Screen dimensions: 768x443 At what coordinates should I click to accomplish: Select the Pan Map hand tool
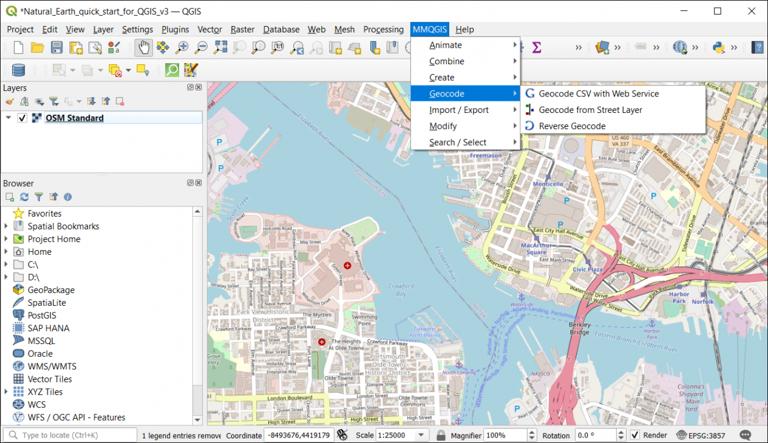[x=144, y=48]
